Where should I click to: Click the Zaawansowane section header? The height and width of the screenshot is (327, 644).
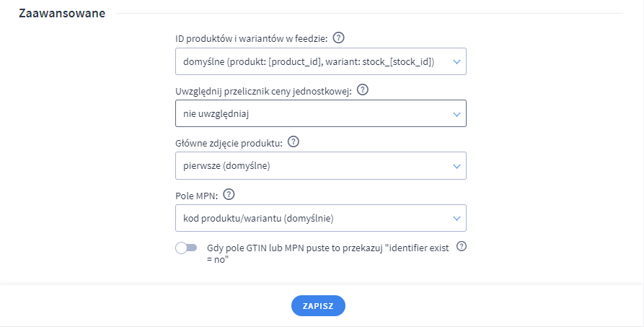coord(61,13)
